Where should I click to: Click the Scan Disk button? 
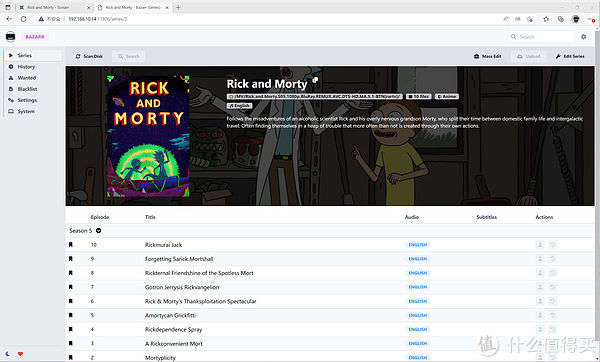pyautogui.click(x=89, y=56)
